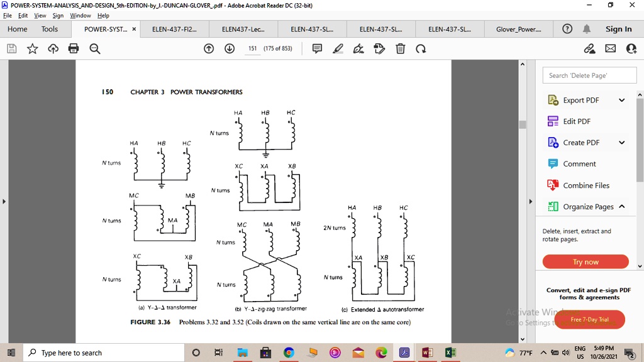Click document scrollbar up arrow
Viewport: 644px width, 362px height.
point(523,65)
